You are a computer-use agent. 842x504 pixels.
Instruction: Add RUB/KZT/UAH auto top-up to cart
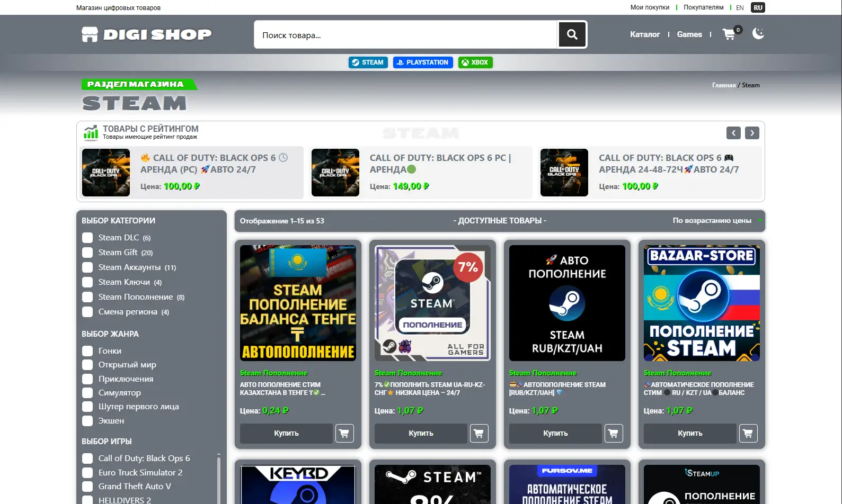(x=614, y=433)
